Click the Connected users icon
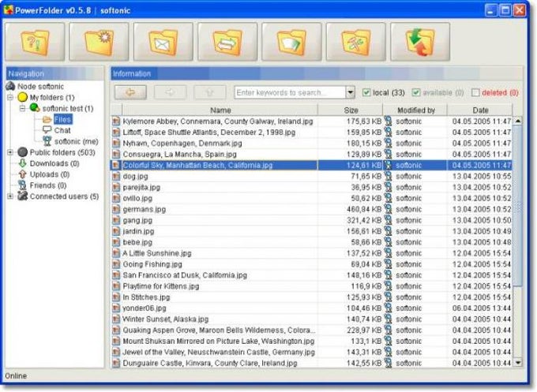The height and width of the screenshot is (392, 537). pos(23,196)
